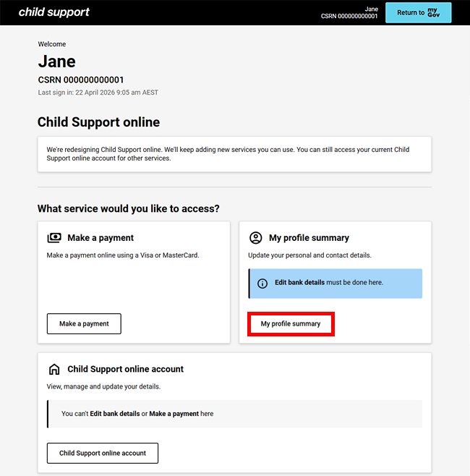Open the My profile summary button
Viewport: 470px width, 476px height.
[x=291, y=324]
